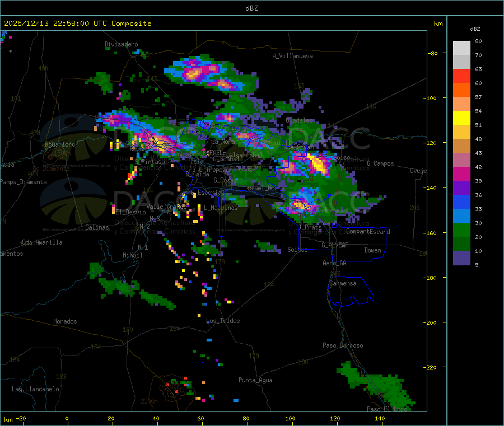This screenshot has height=426, width=504.
Task: Click the Morados place label
Action: (65, 321)
